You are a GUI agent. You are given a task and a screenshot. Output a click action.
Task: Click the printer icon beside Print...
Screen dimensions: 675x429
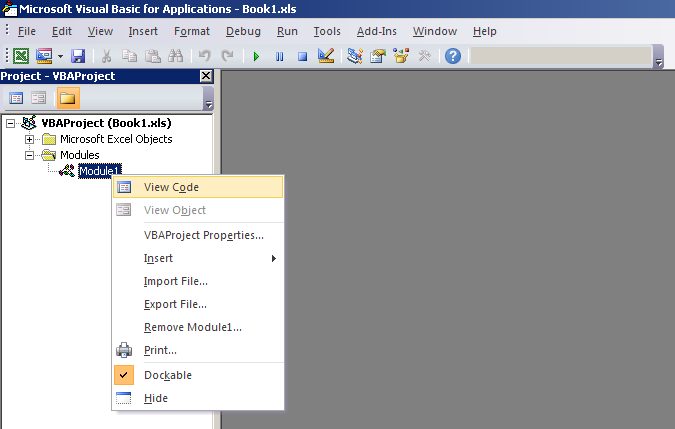(124, 350)
